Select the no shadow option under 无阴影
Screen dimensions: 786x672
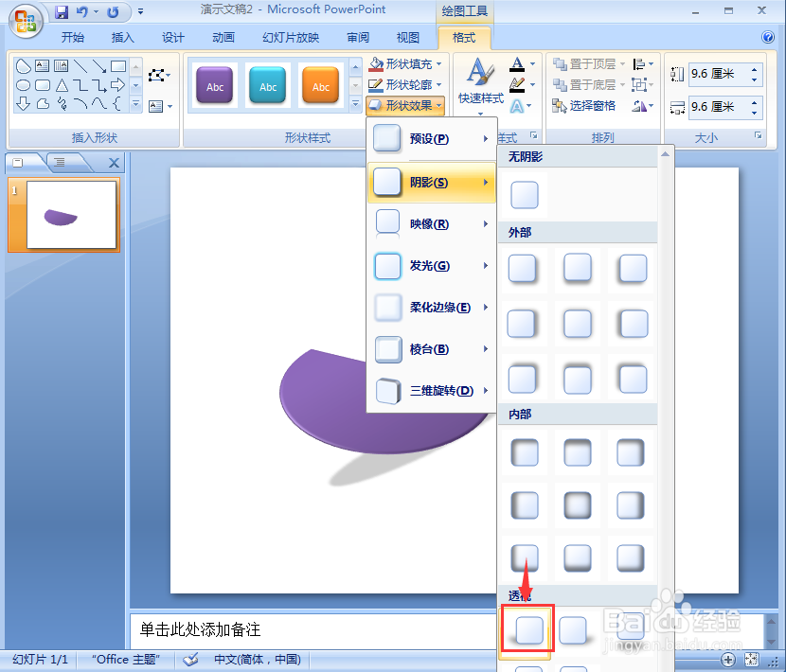525,194
